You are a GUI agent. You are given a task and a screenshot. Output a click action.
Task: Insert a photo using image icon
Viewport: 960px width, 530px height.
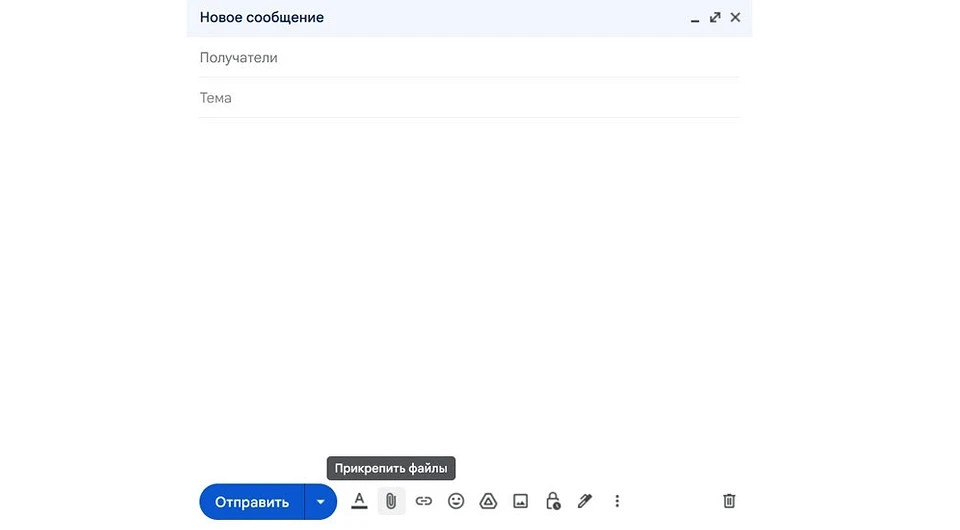pyautogui.click(x=520, y=501)
